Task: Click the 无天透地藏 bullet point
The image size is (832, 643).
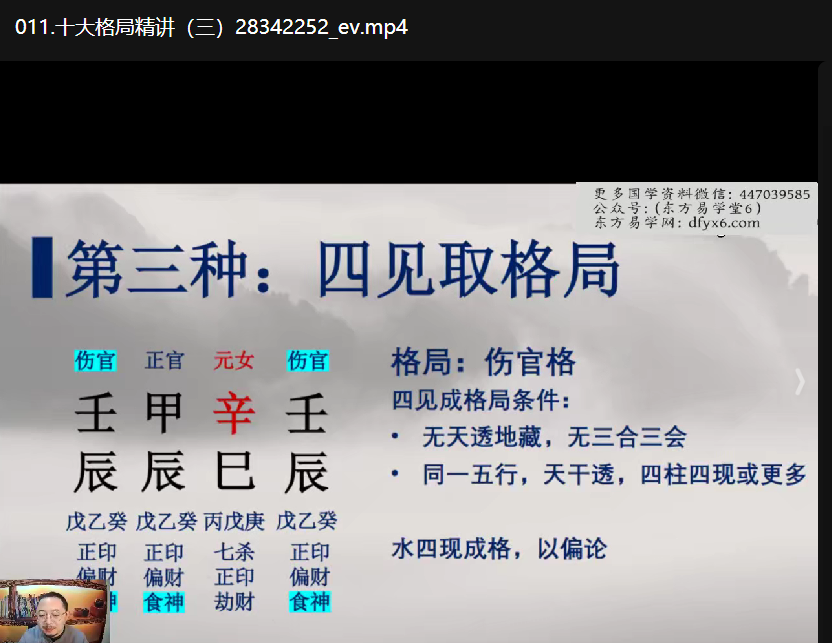Action: point(553,437)
